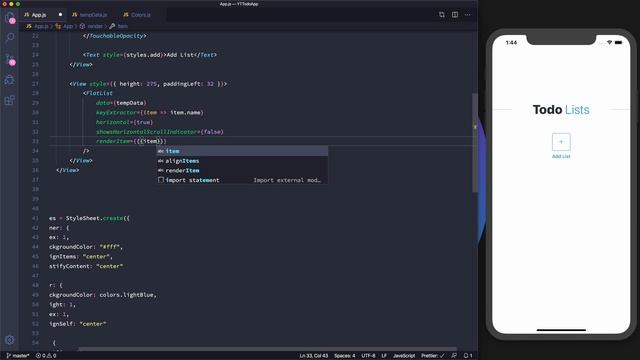
Task: Open changes compare icon in editor toolbar
Action: pos(442,15)
